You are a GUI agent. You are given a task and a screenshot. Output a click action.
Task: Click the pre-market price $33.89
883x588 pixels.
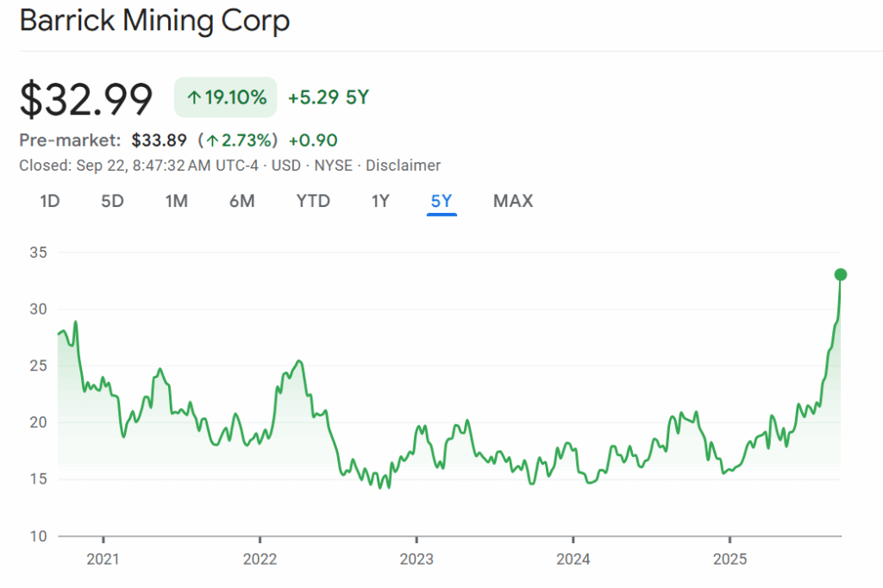tap(159, 141)
